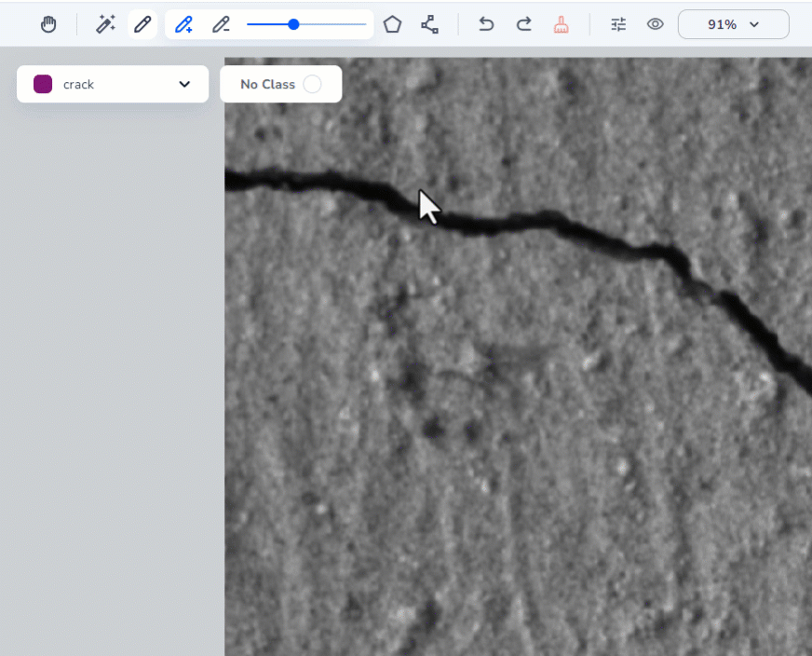Toggle annotation visibility eye icon
This screenshot has width=812, height=656.
655,24
